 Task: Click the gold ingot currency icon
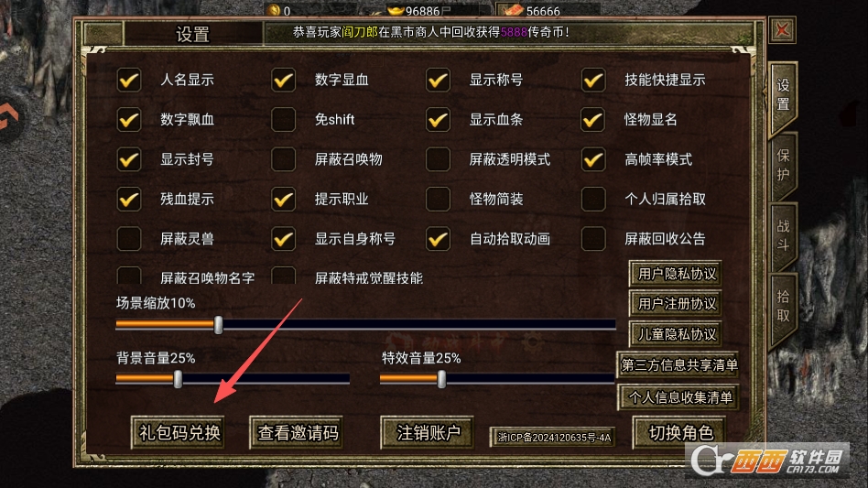tap(395, 10)
